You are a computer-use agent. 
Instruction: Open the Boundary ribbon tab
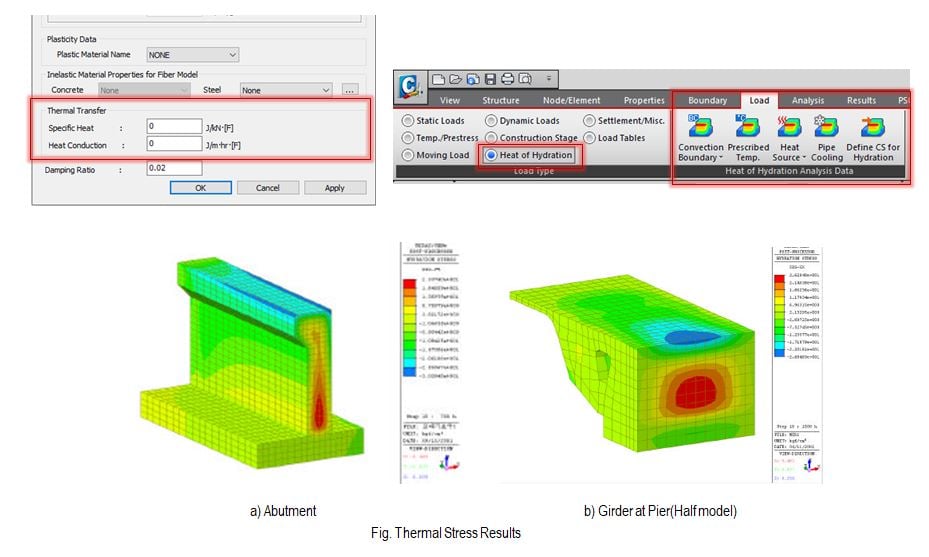point(707,100)
